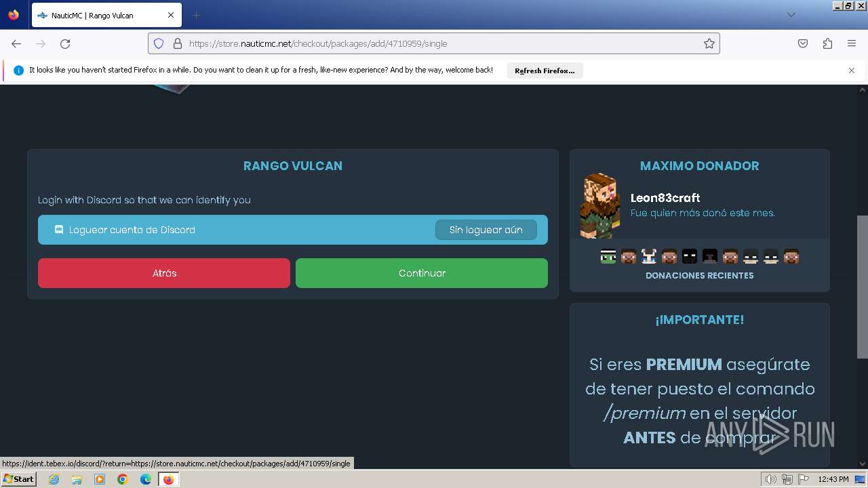Click Loguear cuenta de Discord
The height and width of the screenshot is (488, 868).
coord(293,230)
